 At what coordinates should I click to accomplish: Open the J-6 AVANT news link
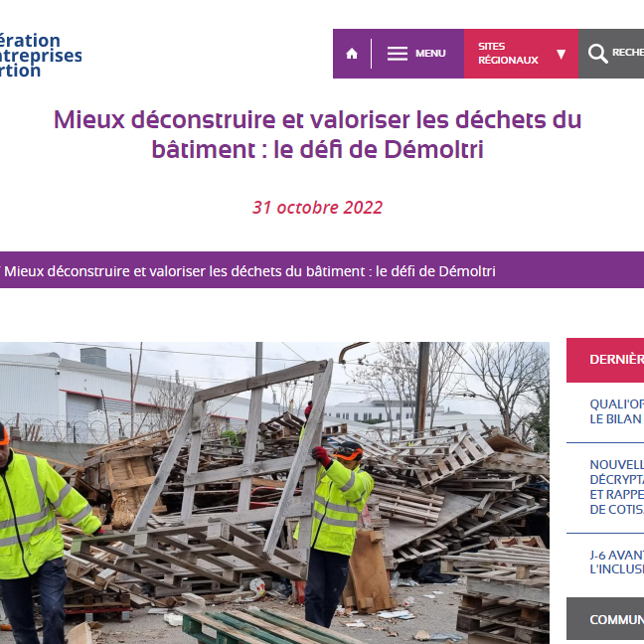pos(616,563)
